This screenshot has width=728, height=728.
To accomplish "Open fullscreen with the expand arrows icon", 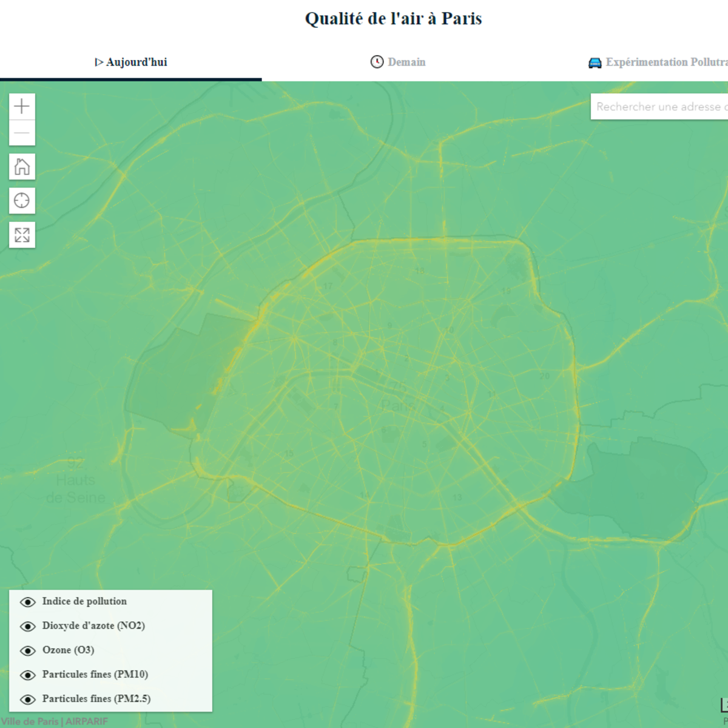I will coord(22,236).
